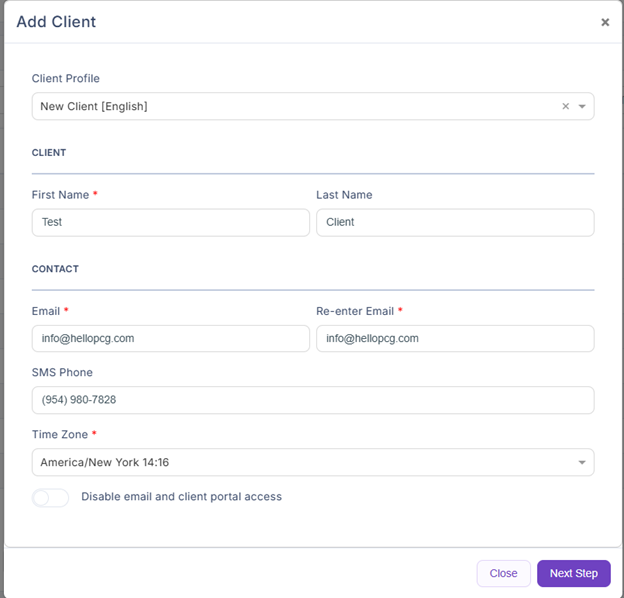Image resolution: width=624 pixels, height=598 pixels.
Task: Close the Add Client dialog using the X icon
Action: tap(605, 22)
